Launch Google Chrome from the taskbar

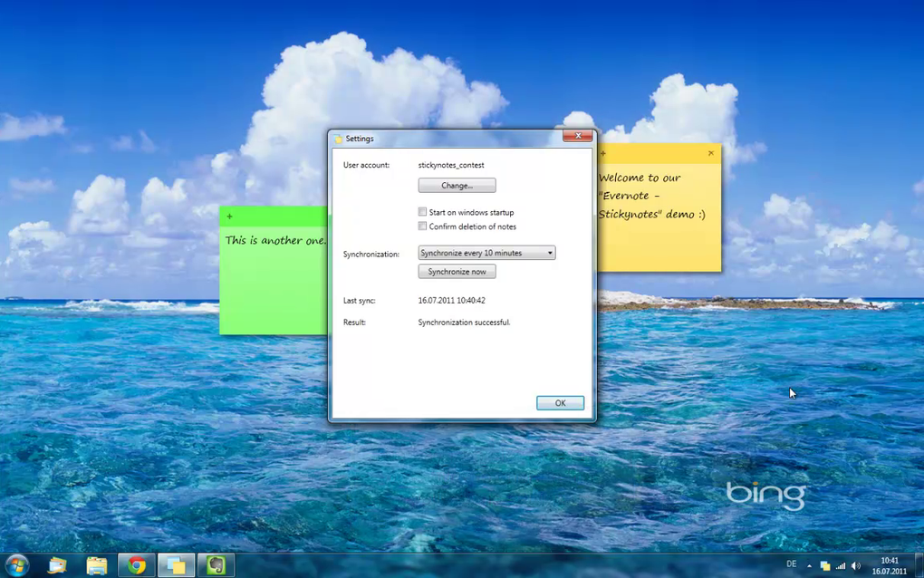coord(137,565)
